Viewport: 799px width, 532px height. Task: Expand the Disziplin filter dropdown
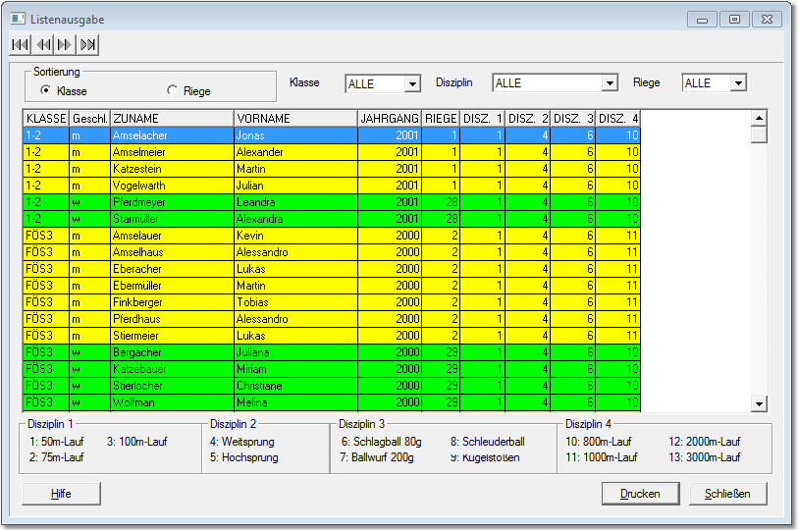coord(610,84)
